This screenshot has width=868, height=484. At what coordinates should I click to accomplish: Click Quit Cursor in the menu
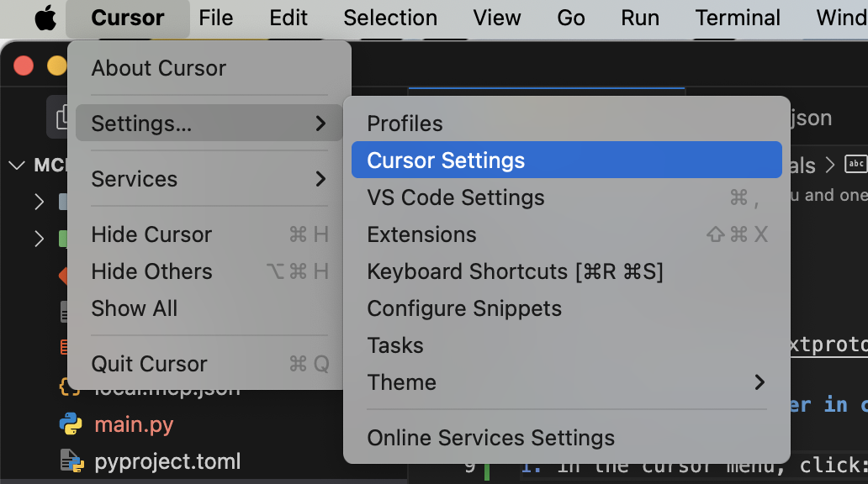coord(149,364)
